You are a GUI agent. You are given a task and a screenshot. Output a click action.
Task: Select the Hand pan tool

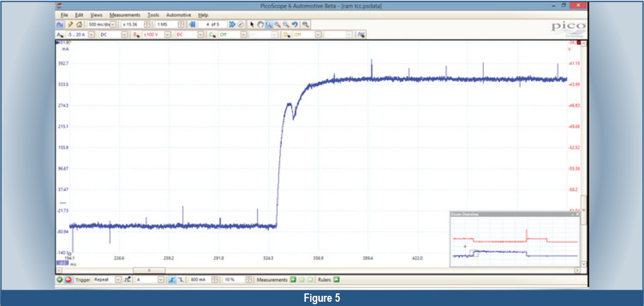pos(261,25)
